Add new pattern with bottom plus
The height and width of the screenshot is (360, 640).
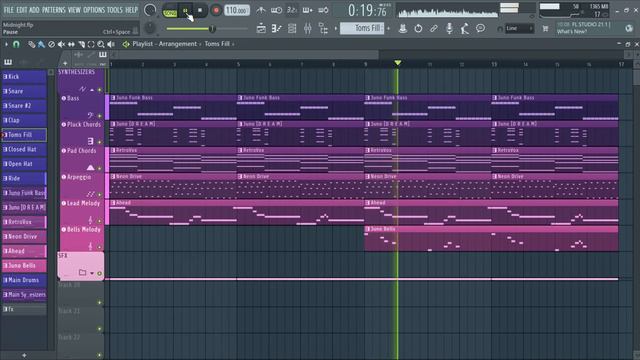[x=24, y=356]
